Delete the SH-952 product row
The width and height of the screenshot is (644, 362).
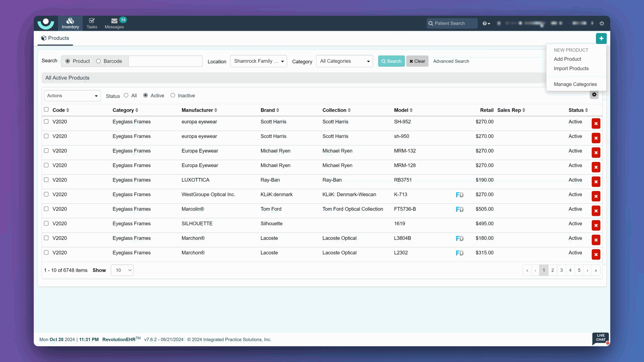(x=596, y=124)
